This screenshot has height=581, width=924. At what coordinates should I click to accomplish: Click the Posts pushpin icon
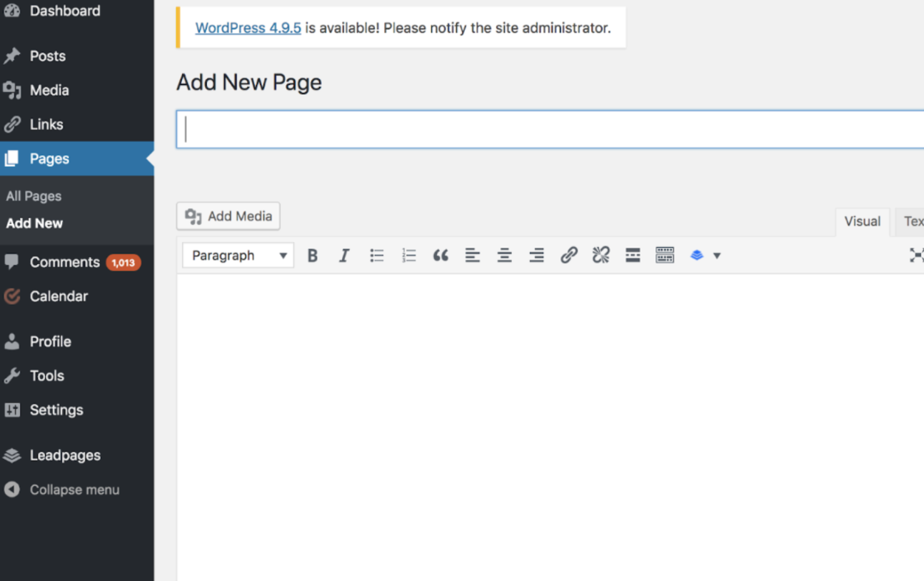(12, 56)
